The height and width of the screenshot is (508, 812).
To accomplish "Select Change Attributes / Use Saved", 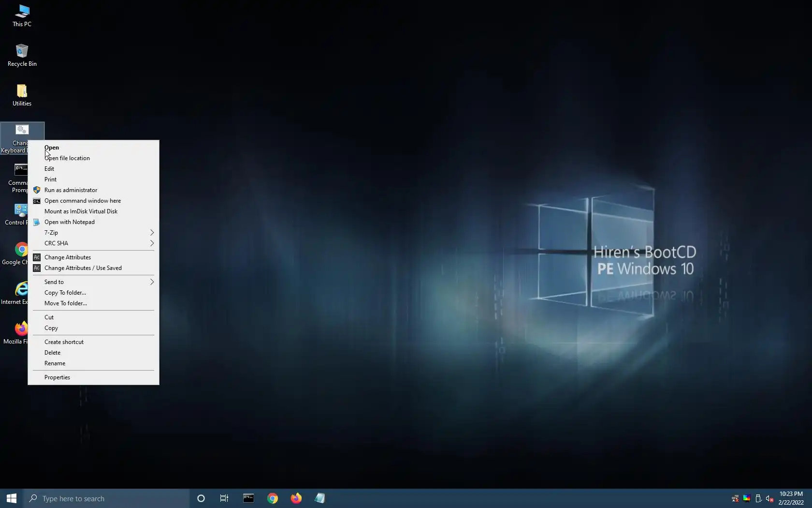I will (x=93, y=268).
